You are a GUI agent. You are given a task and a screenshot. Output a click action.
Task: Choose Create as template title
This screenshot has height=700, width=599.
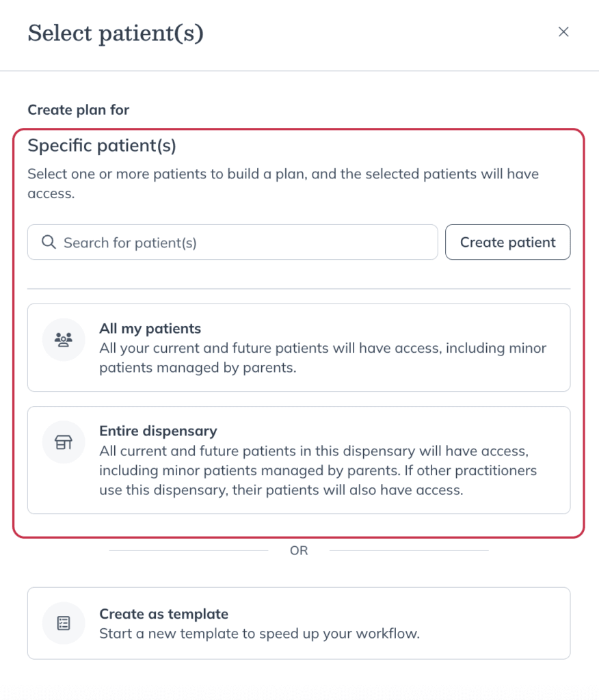[163, 614]
